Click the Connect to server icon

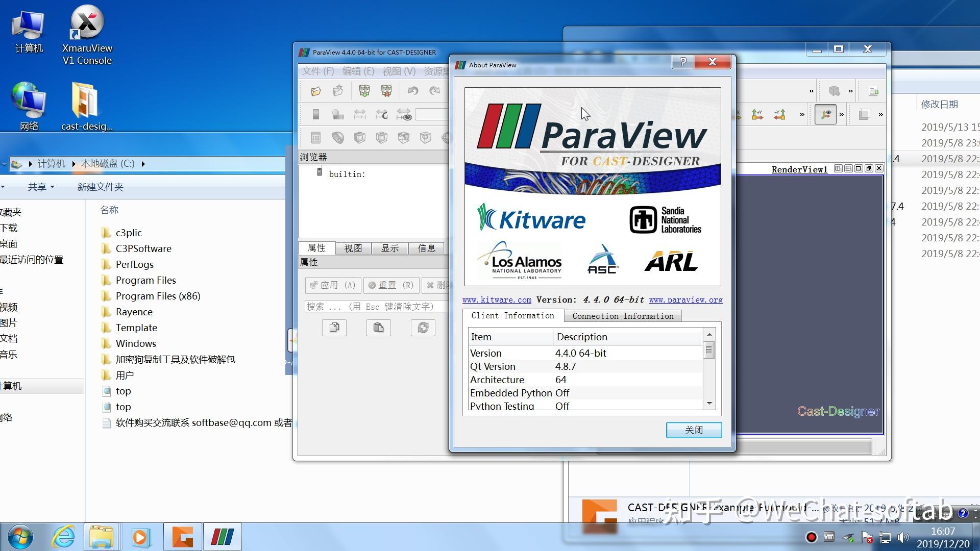point(364,91)
